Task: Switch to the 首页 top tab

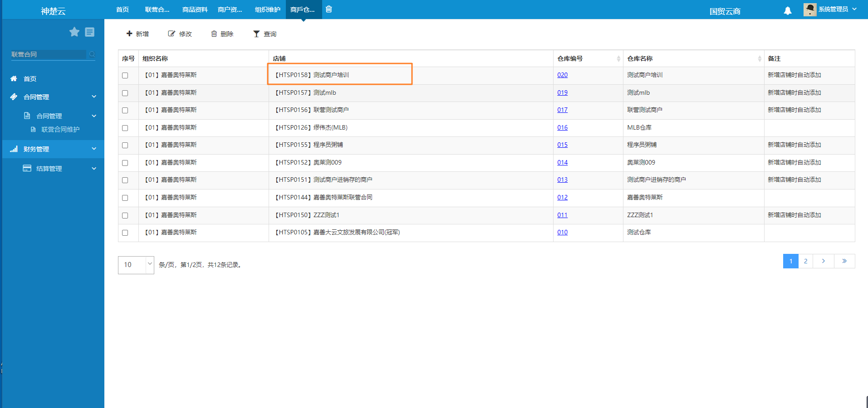Action: 123,10
